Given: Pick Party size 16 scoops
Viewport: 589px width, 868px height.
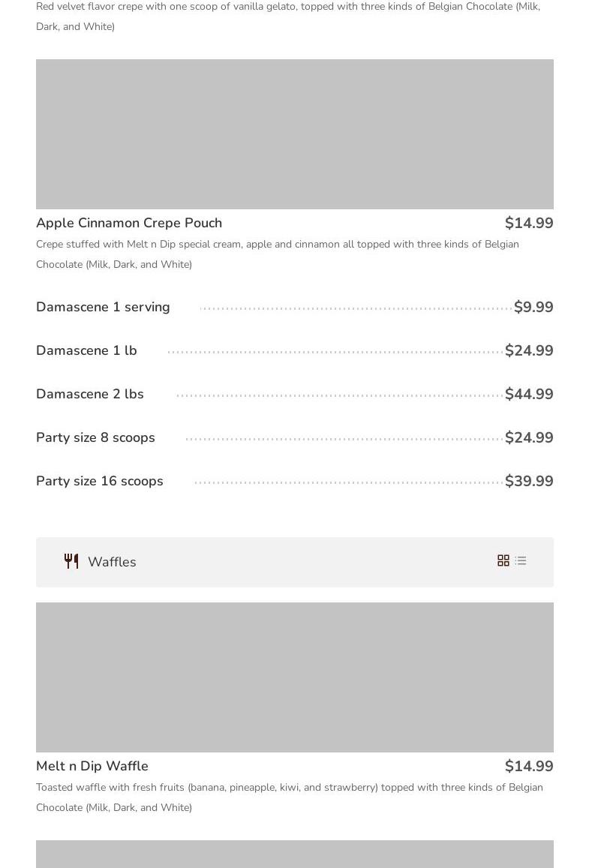Looking at the screenshot, I should [x=100, y=481].
